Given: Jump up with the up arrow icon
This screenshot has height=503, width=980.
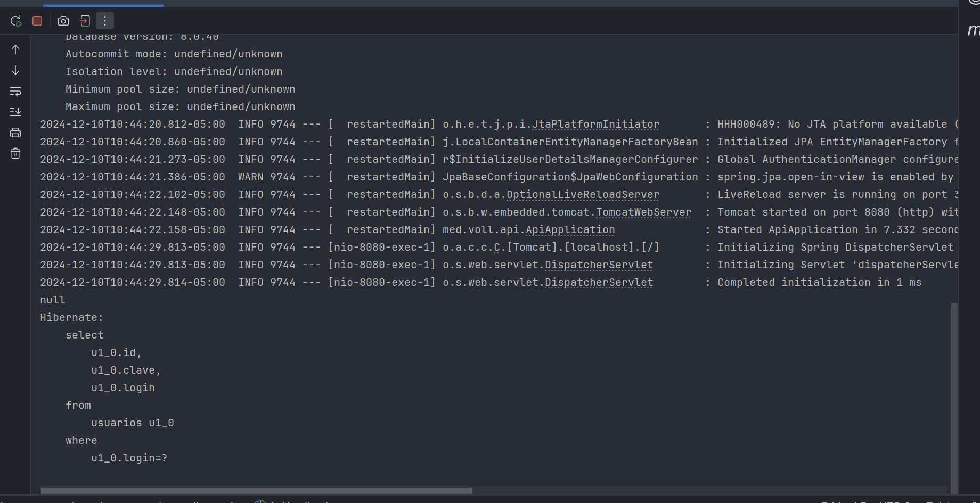Looking at the screenshot, I should point(15,50).
